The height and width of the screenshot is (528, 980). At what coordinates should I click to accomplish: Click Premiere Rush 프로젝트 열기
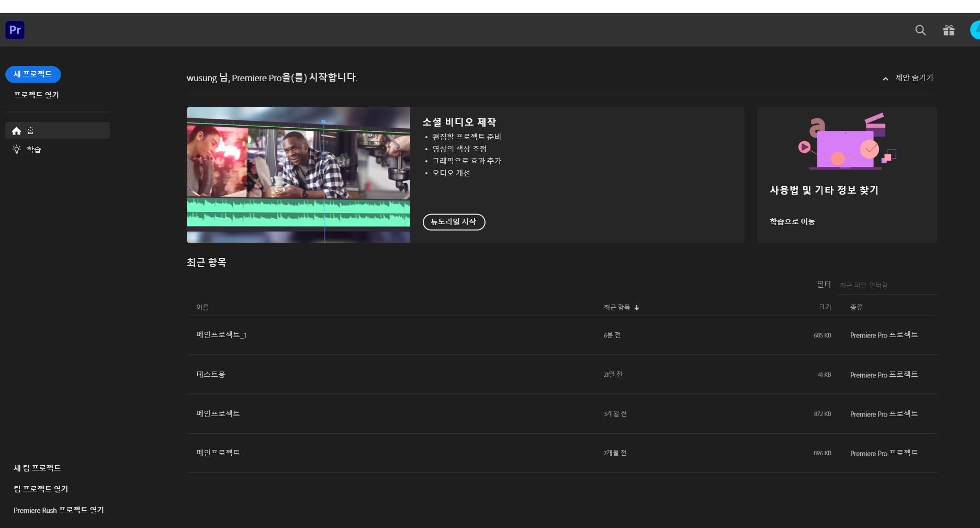59,510
